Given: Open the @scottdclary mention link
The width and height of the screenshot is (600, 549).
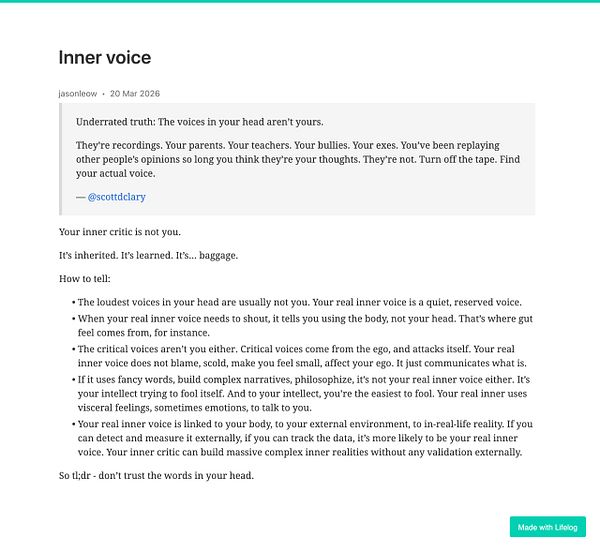Looking at the screenshot, I should point(116,197).
